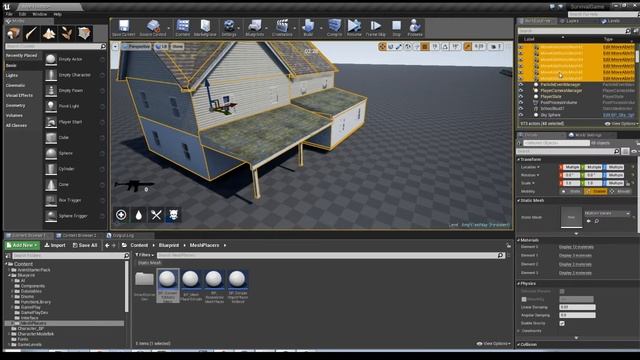Click the Save Current toolbar icon
This screenshot has height=360, width=640.
[124, 27]
